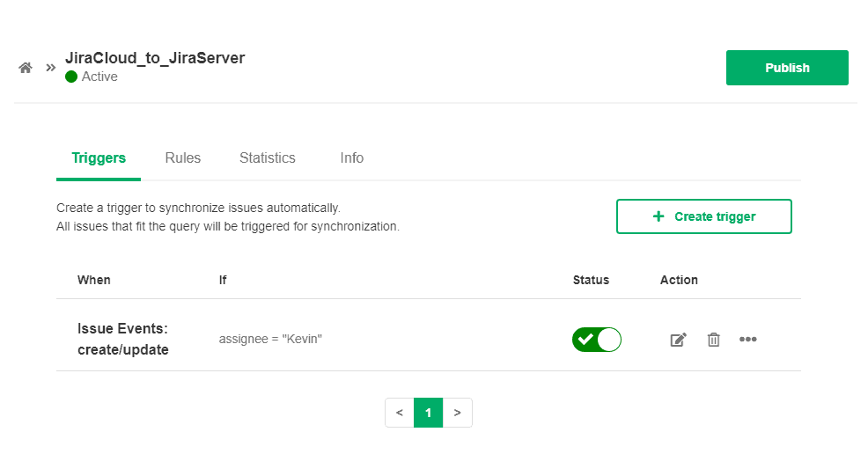
Task: Publish the connection changes
Action: click(x=787, y=68)
